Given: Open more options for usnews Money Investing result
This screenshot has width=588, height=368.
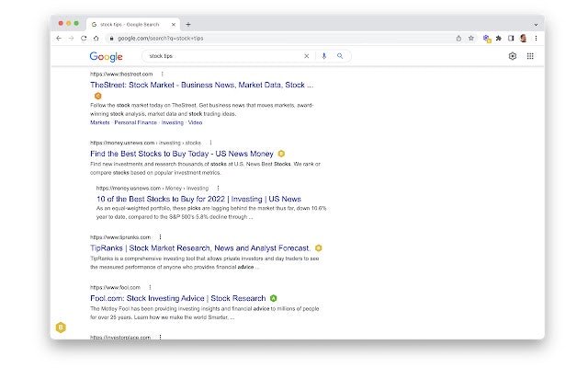Looking at the screenshot, I should 218,188.
